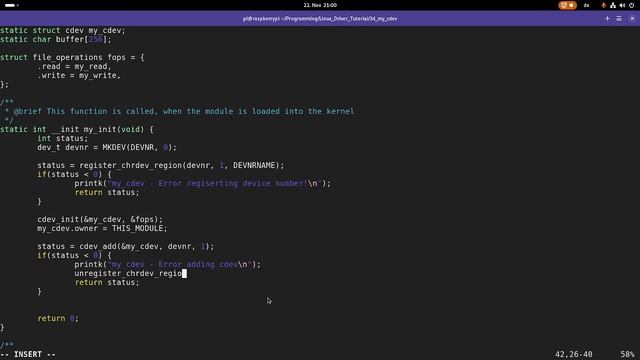This screenshot has width=640, height=360.
Task: Click the 'unregister_chrdev_regio' line being typed
Action: pos(130,273)
